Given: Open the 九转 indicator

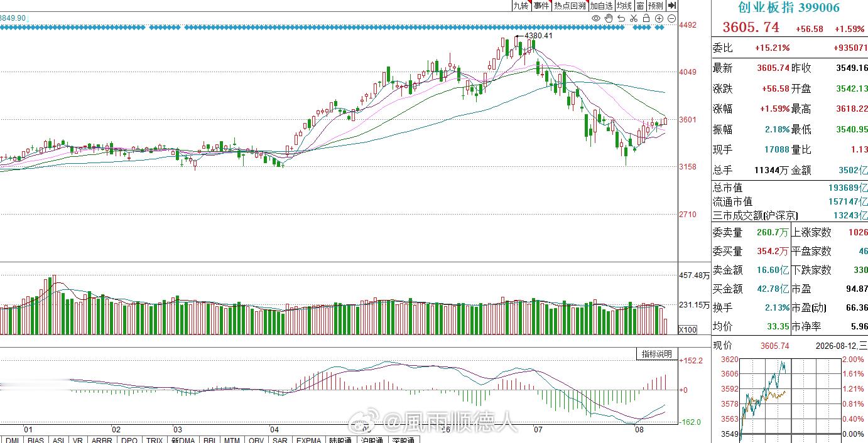Looking at the screenshot, I should [x=521, y=6].
